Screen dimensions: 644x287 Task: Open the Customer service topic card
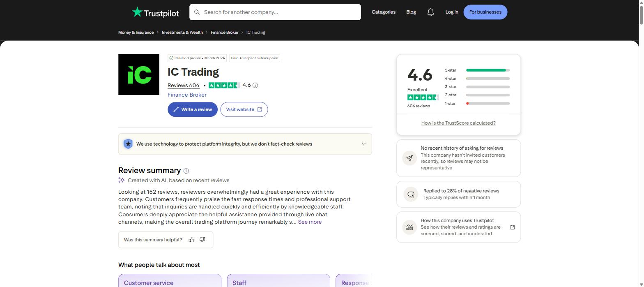(x=170, y=281)
